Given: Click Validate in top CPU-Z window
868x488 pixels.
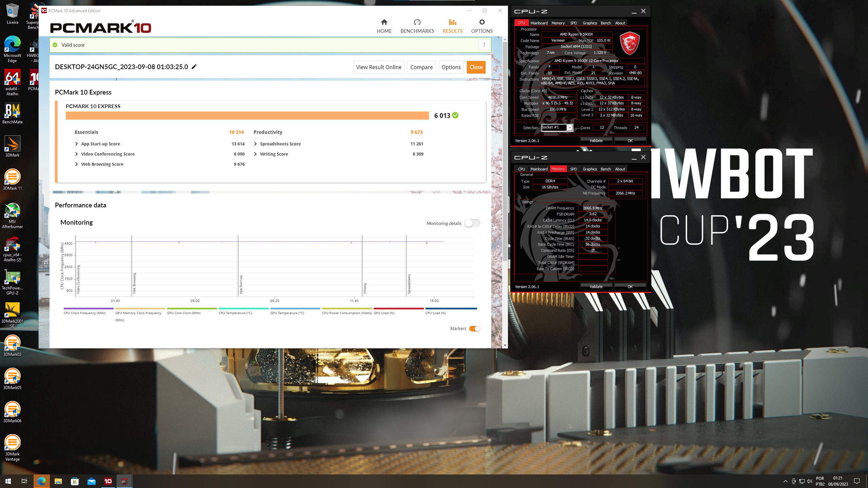Looking at the screenshot, I should pos(596,140).
